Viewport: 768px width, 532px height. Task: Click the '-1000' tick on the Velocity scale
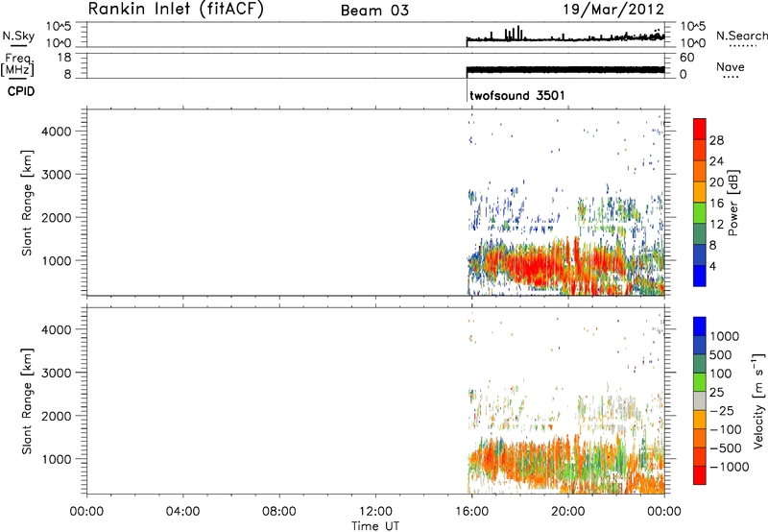730,467
